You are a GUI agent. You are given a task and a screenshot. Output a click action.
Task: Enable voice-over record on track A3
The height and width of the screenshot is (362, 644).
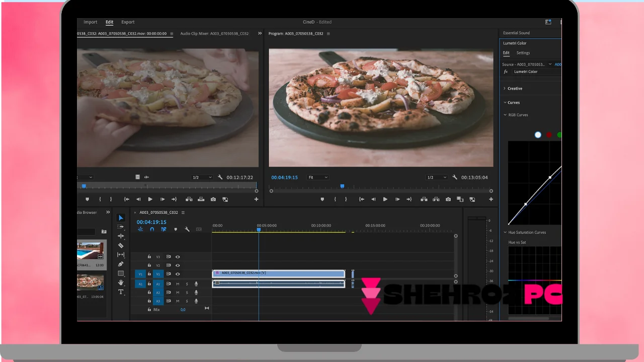(x=196, y=301)
